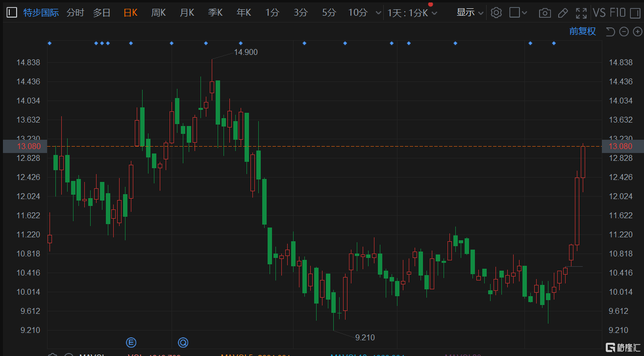Open chart settings gear icon
The image size is (644, 356).
pyautogui.click(x=496, y=13)
